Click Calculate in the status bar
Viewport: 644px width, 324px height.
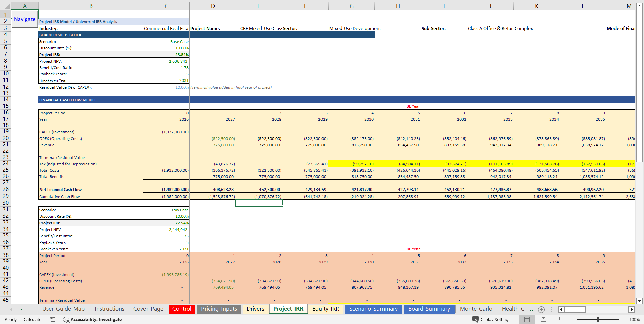tap(33, 319)
